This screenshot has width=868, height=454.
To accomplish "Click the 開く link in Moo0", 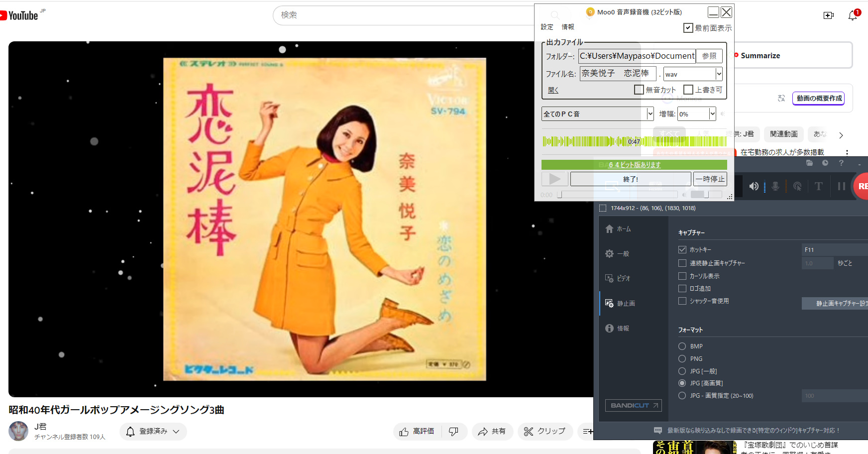I will click(x=553, y=90).
